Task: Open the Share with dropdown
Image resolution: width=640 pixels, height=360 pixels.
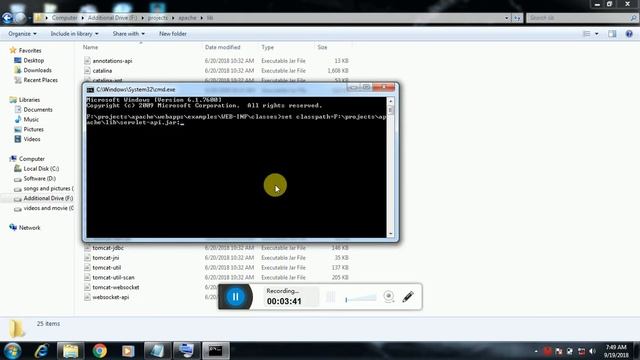Action: [129, 34]
